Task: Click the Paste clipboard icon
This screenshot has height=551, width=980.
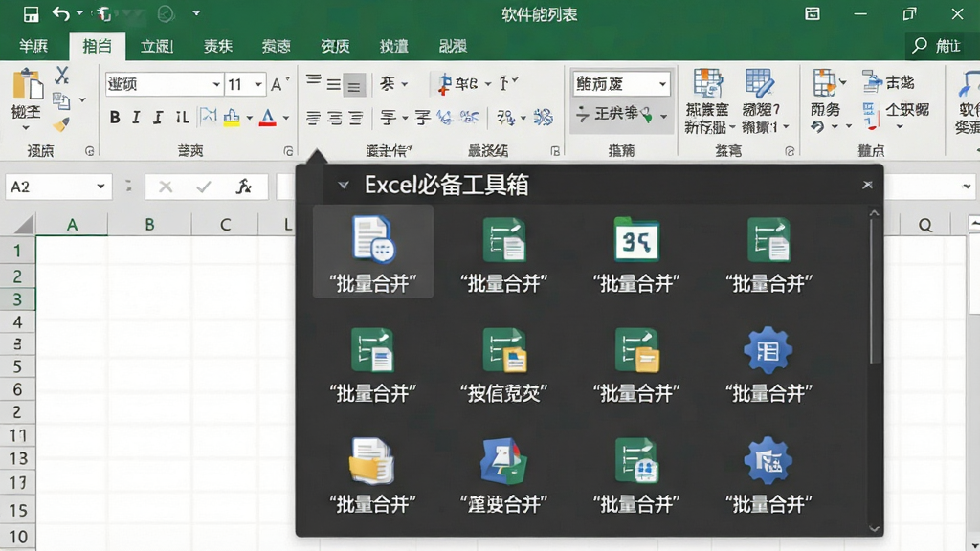Action: (28, 84)
